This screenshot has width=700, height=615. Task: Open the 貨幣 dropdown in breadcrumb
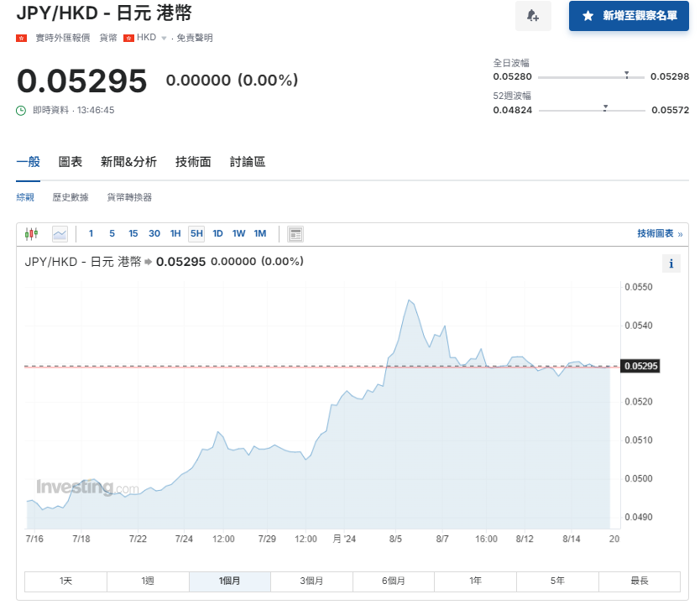[x=107, y=38]
